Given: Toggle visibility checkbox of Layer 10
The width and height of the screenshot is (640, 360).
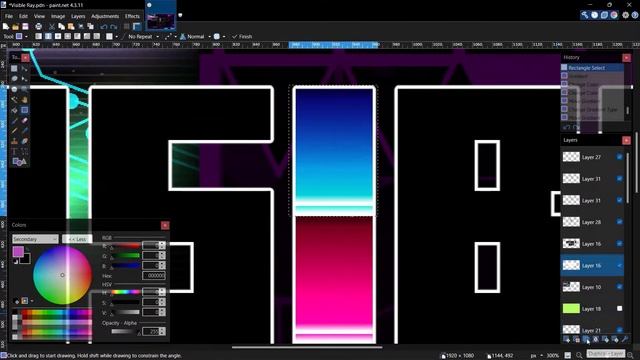Looking at the screenshot, I should pyautogui.click(x=620, y=287).
